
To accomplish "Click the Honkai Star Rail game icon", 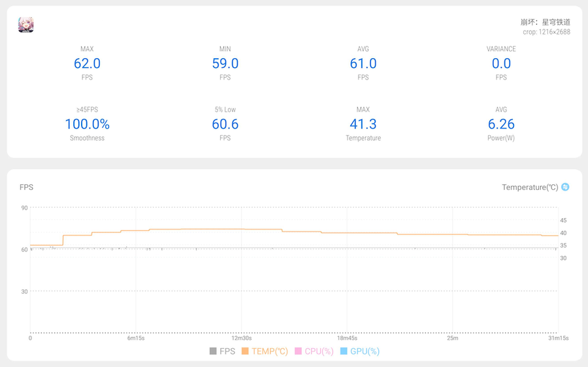I will pos(25,25).
